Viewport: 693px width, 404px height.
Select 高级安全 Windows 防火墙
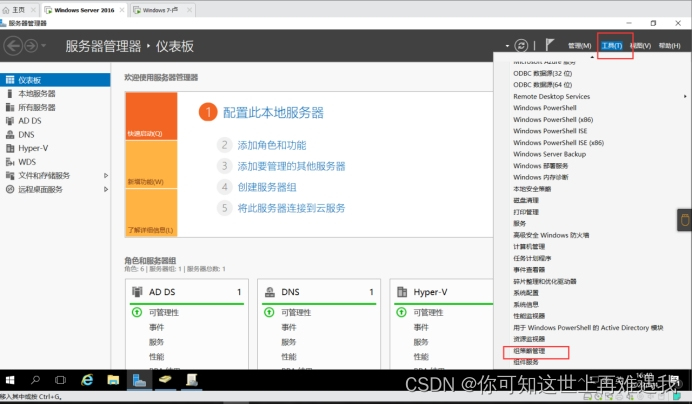pyautogui.click(x=551, y=235)
